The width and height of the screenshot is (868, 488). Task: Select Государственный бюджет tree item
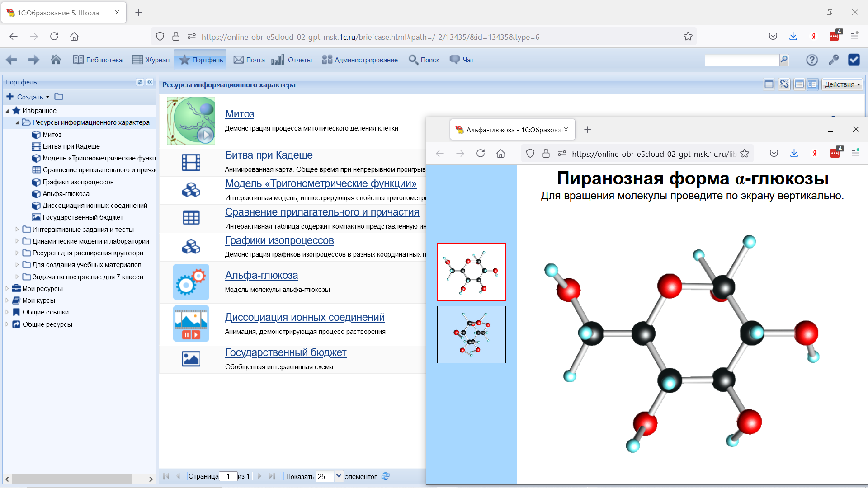83,217
